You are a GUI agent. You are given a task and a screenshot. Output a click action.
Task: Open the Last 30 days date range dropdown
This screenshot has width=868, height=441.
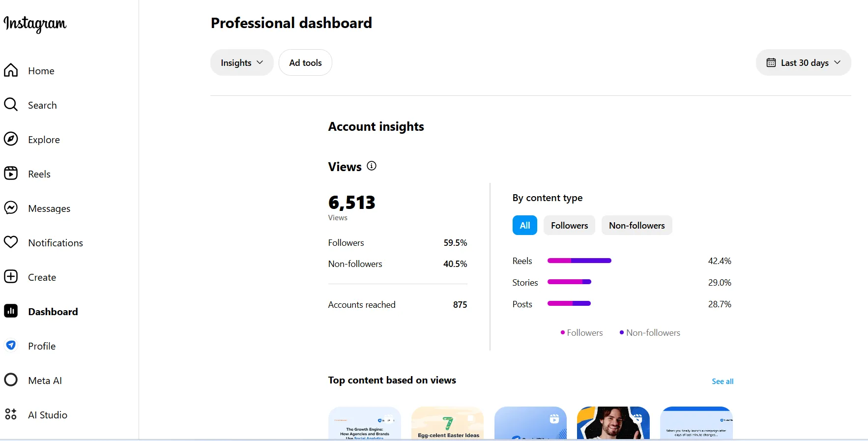(x=803, y=62)
